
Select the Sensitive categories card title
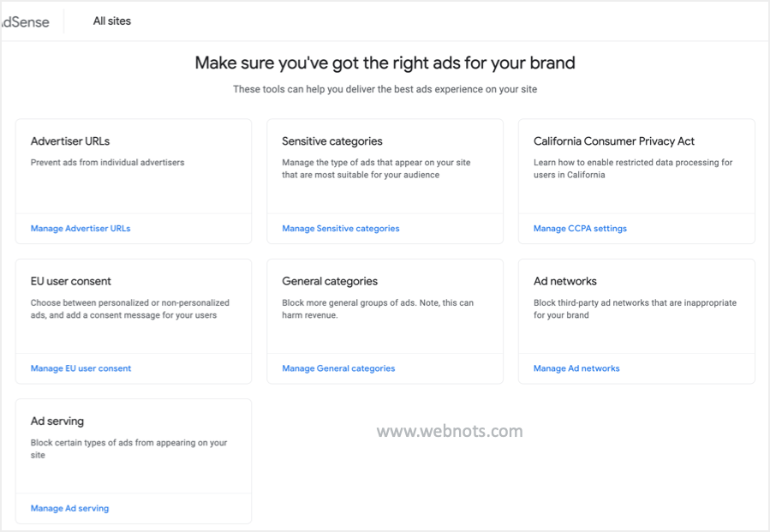coord(332,141)
